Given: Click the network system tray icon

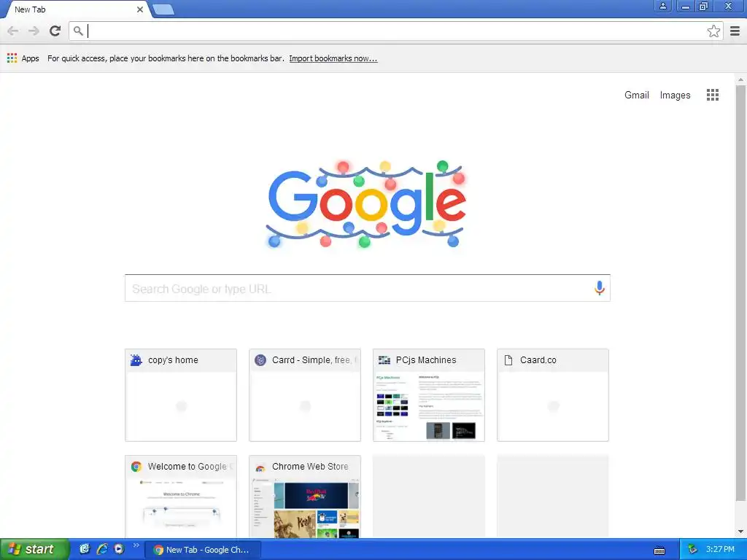Looking at the screenshot, I should 693,550.
